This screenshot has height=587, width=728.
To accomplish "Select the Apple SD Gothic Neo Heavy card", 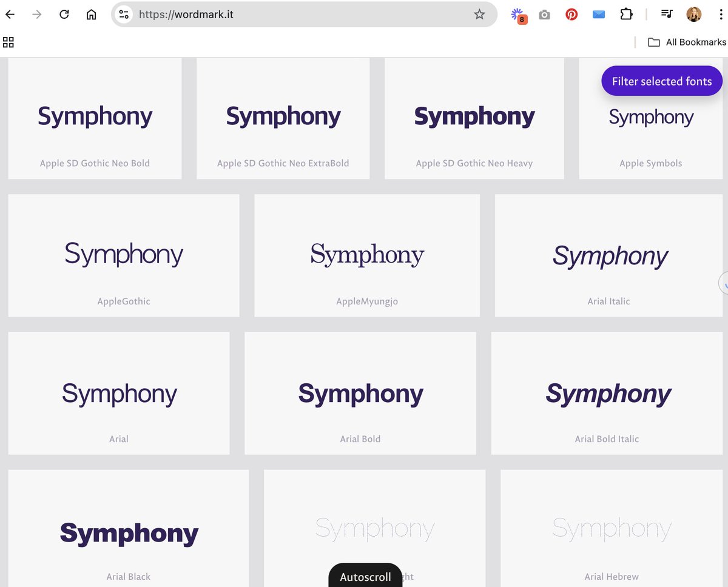I will coord(474,118).
